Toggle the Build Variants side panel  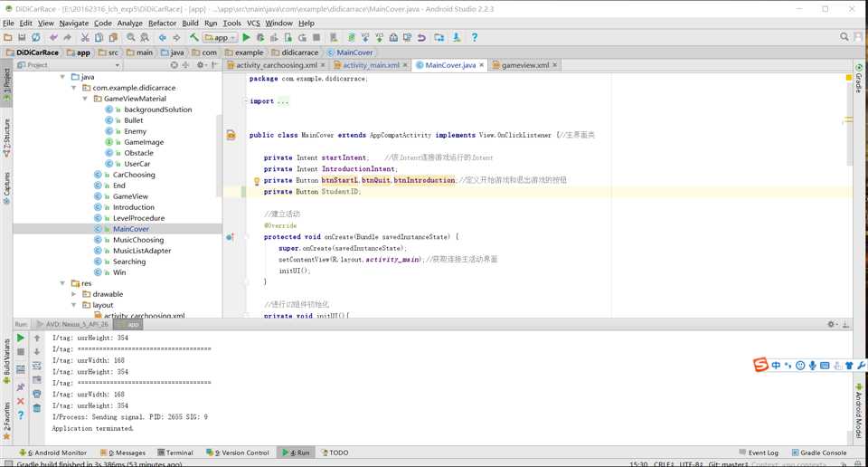(x=6, y=357)
